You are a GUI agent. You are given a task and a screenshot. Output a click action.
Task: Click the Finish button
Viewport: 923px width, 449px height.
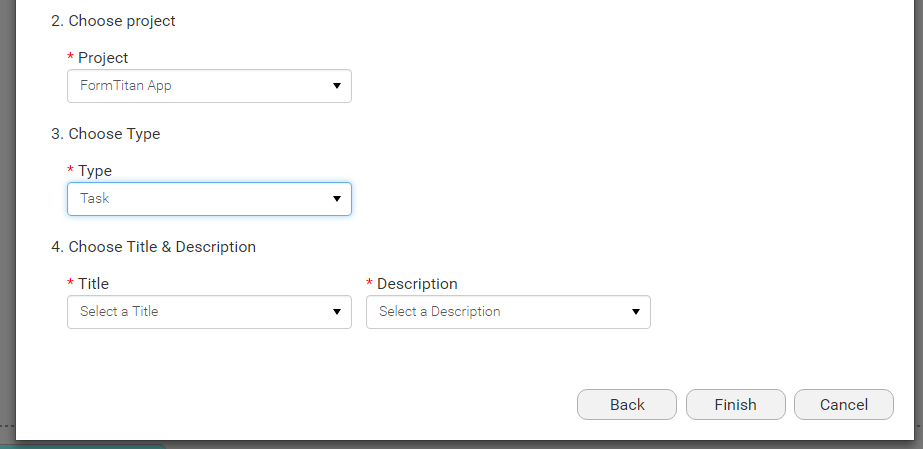pyautogui.click(x=736, y=404)
